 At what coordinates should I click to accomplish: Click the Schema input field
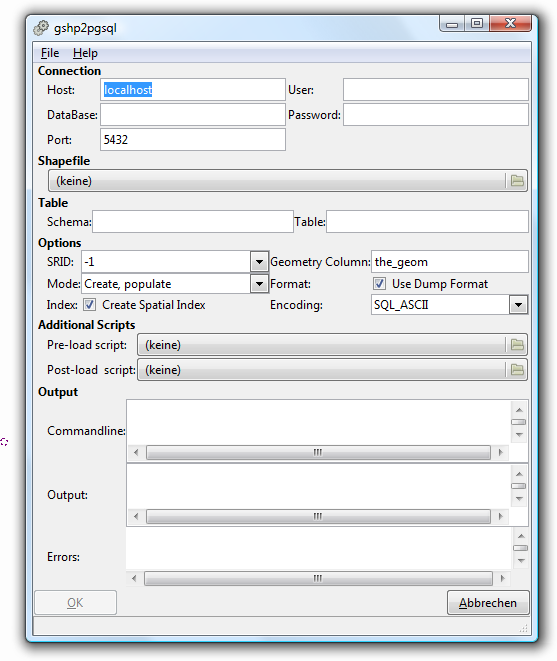193,222
